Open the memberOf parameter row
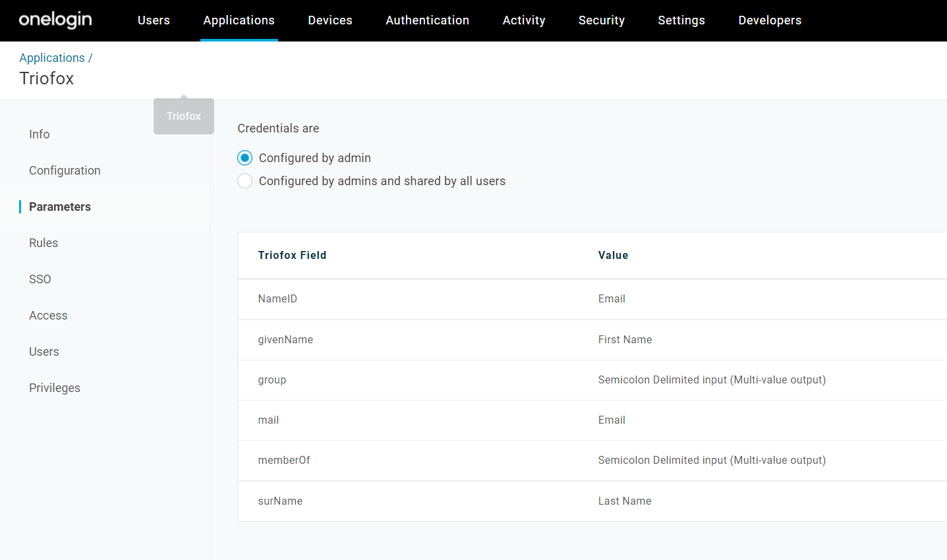Viewport: 947px width, 560px height. (592, 461)
